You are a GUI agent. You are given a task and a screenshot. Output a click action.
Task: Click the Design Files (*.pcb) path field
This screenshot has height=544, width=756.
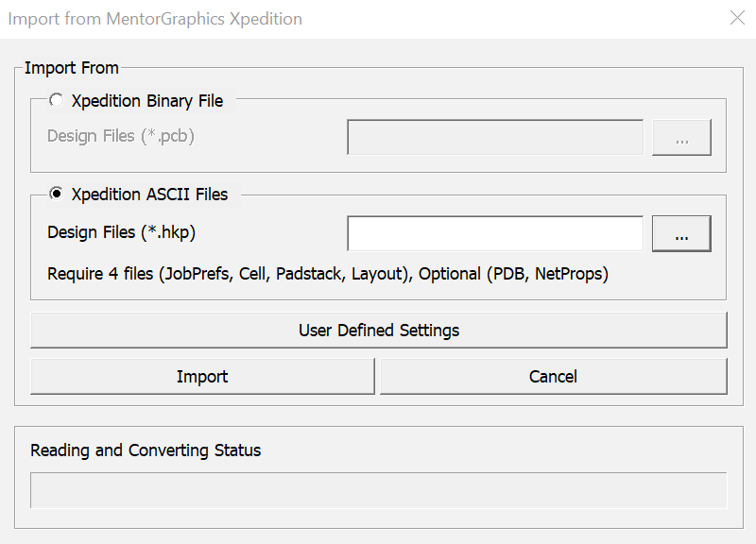click(x=495, y=138)
